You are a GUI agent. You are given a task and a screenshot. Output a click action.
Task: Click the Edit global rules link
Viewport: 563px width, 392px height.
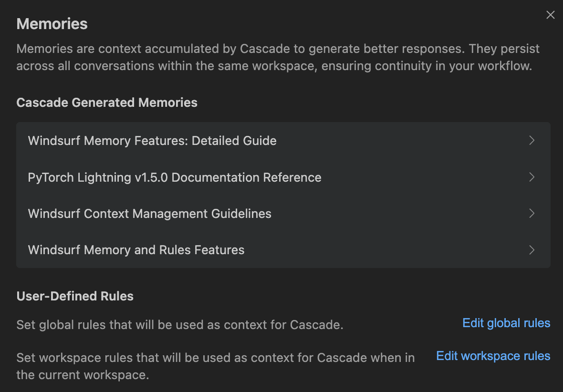click(506, 323)
